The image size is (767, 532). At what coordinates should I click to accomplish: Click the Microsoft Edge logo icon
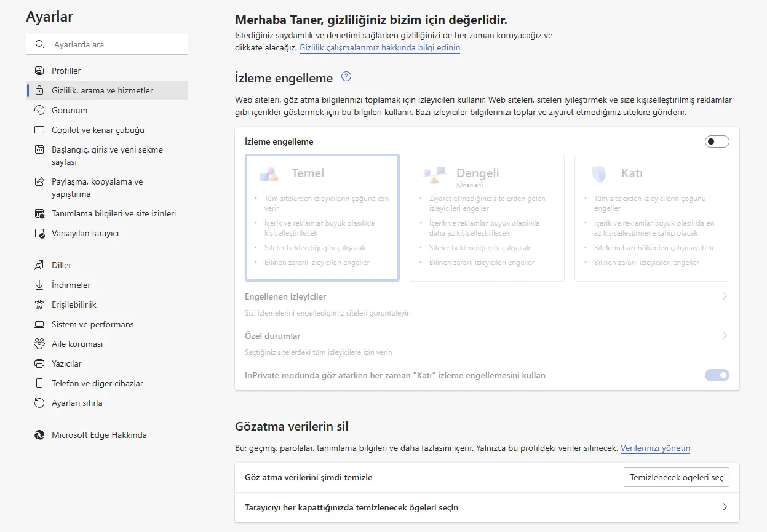pos(39,435)
